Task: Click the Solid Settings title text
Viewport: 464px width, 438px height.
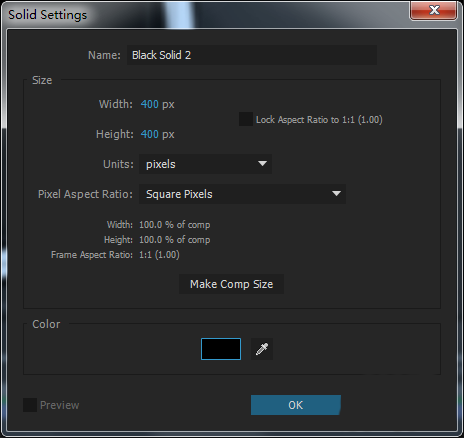Action: click(48, 15)
